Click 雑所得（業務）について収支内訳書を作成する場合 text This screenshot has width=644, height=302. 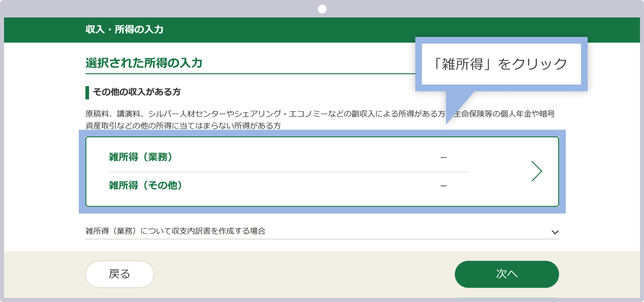click(x=175, y=231)
